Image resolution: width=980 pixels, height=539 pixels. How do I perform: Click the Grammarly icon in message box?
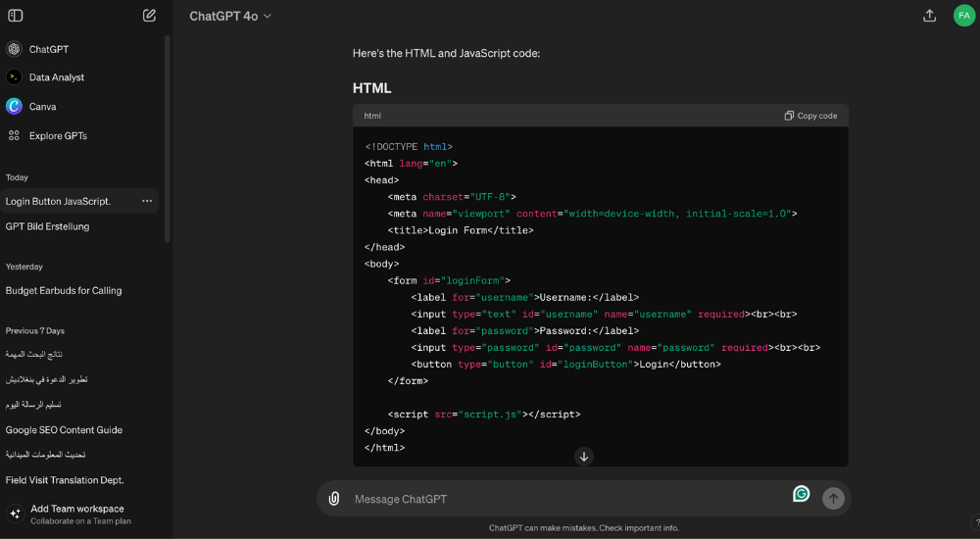point(801,493)
